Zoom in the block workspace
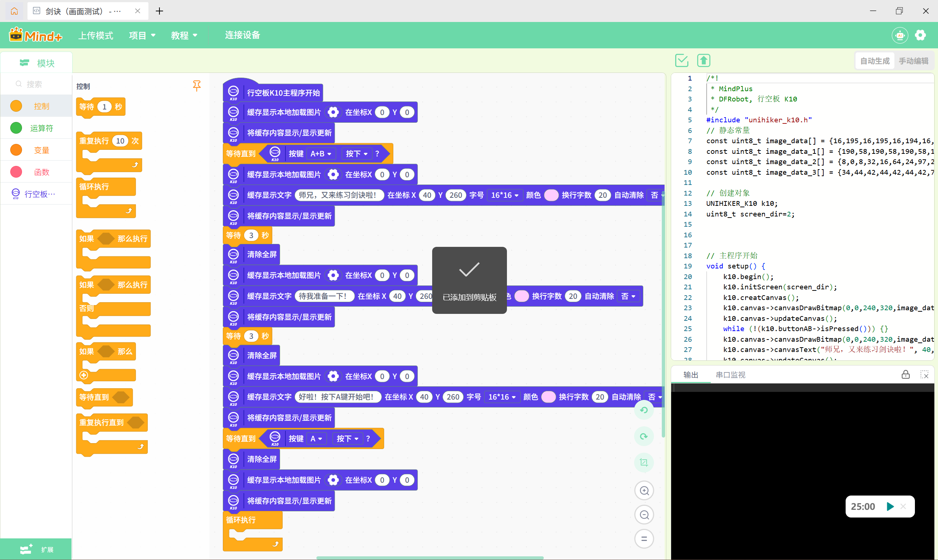 (644, 490)
